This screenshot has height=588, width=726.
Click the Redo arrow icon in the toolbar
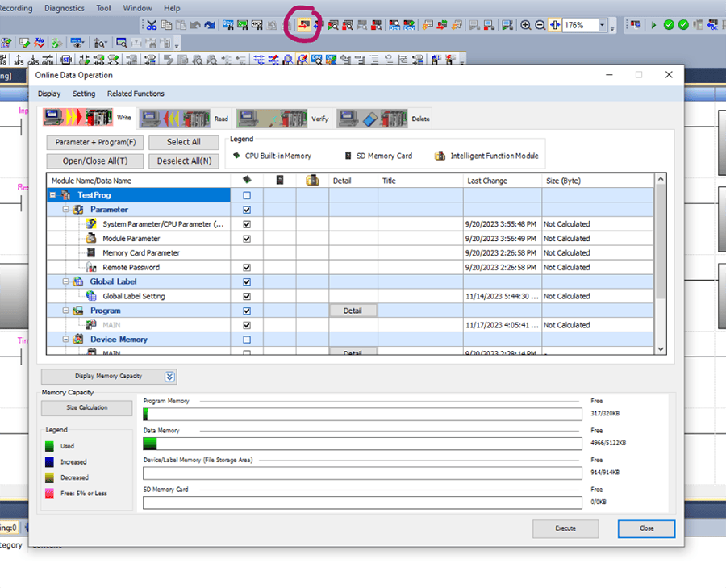coord(210,25)
